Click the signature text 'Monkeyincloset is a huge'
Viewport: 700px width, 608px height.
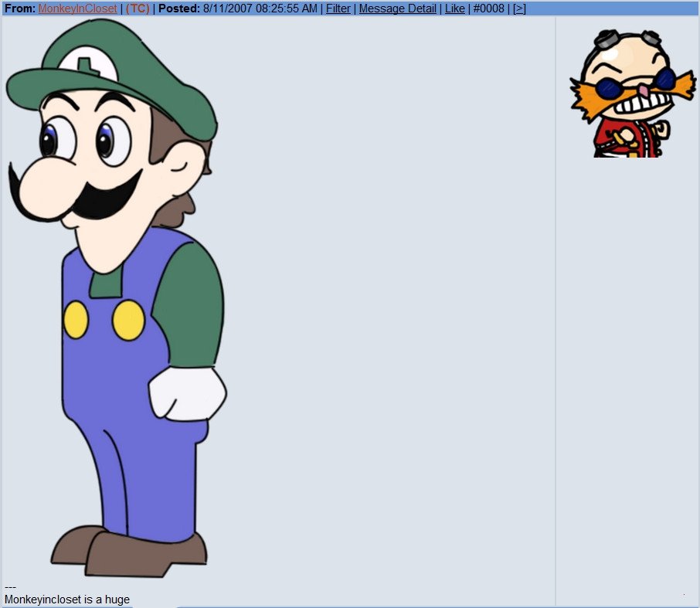click(67, 599)
